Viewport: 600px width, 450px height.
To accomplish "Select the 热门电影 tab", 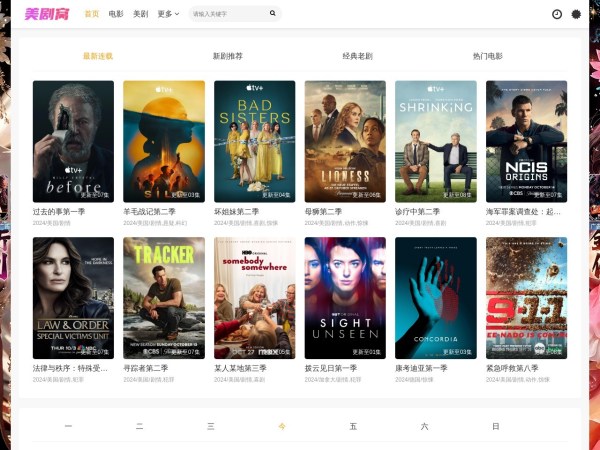I will coord(487,57).
